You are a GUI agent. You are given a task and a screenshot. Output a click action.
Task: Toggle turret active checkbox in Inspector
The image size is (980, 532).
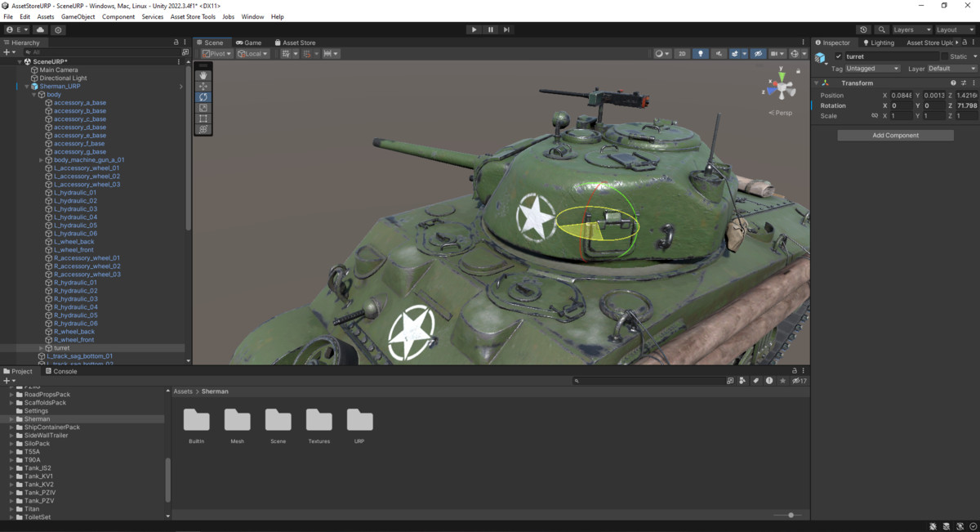(839, 56)
